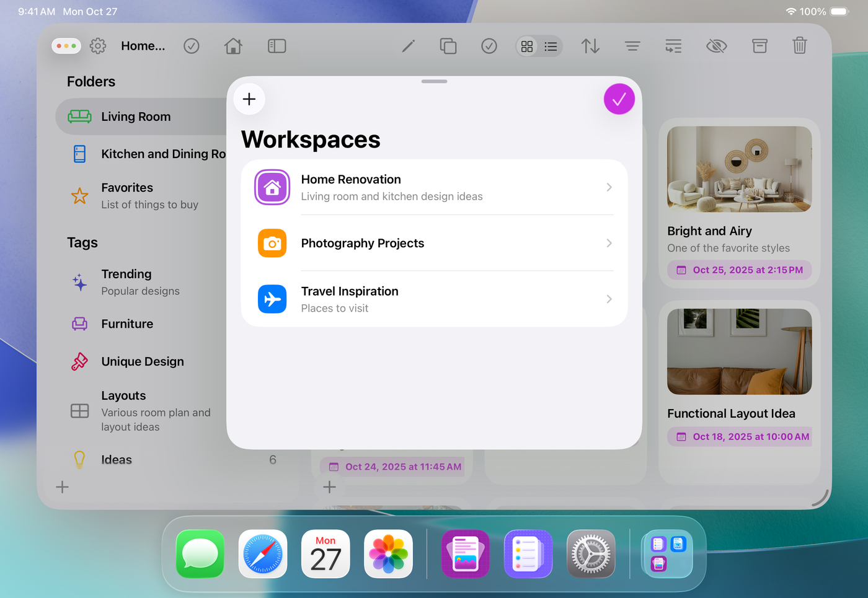
Task: Switch to grid view
Action: [x=527, y=46]
